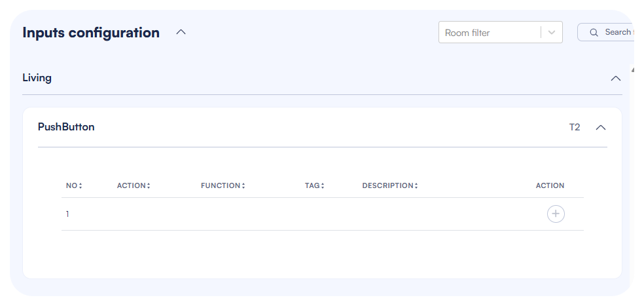Click inside the Room filter field
The width and height of the screenshot is (644, 306).
(x=488, y=32)
